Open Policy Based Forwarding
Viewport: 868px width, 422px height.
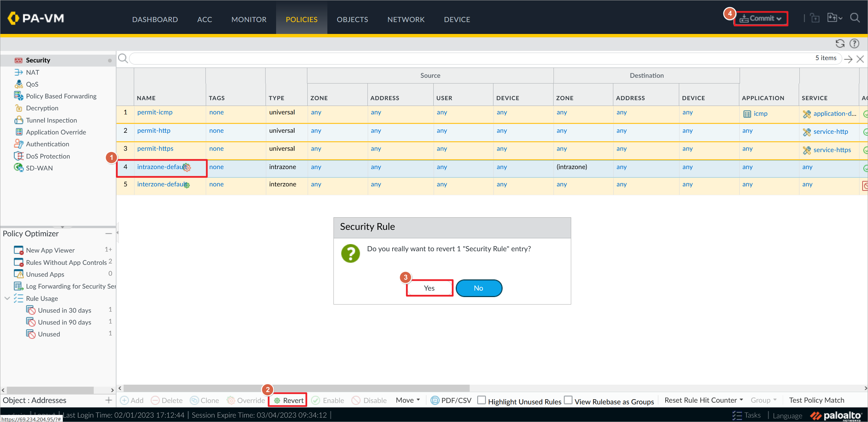(x=61, y=96)
